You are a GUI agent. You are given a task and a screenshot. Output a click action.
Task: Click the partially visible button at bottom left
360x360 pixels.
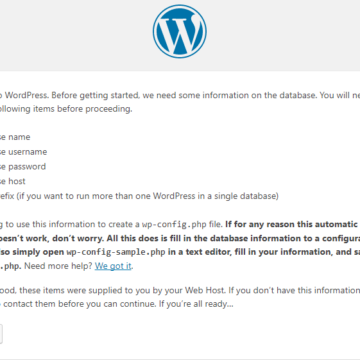tap(1, 334)
